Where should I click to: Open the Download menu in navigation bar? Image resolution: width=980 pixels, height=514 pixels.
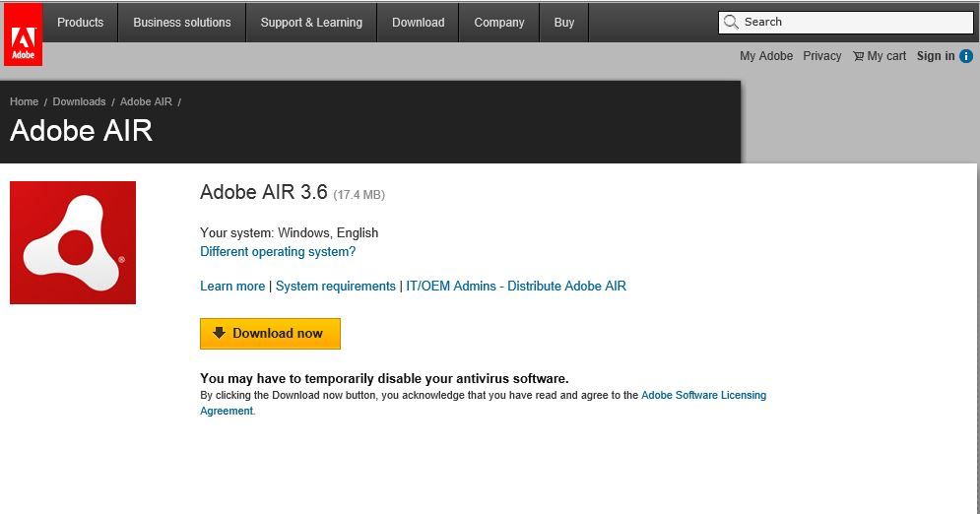click(x=418, y=22)
